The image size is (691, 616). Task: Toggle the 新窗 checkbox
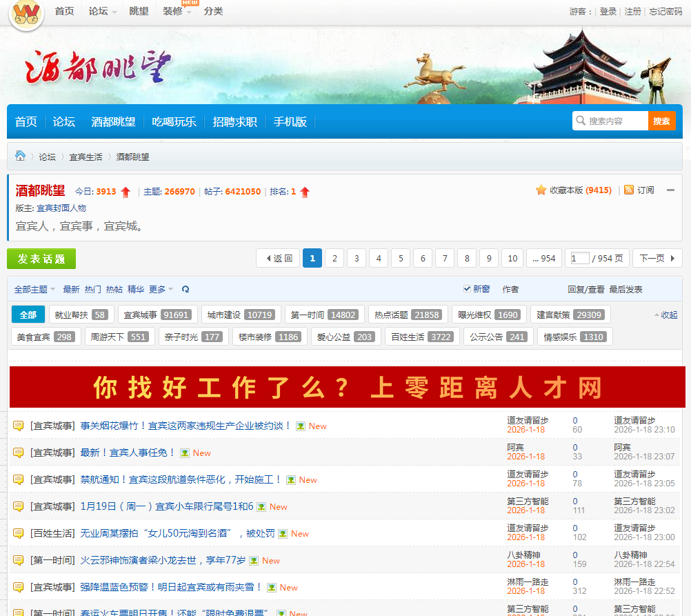(x=468, y=289)
